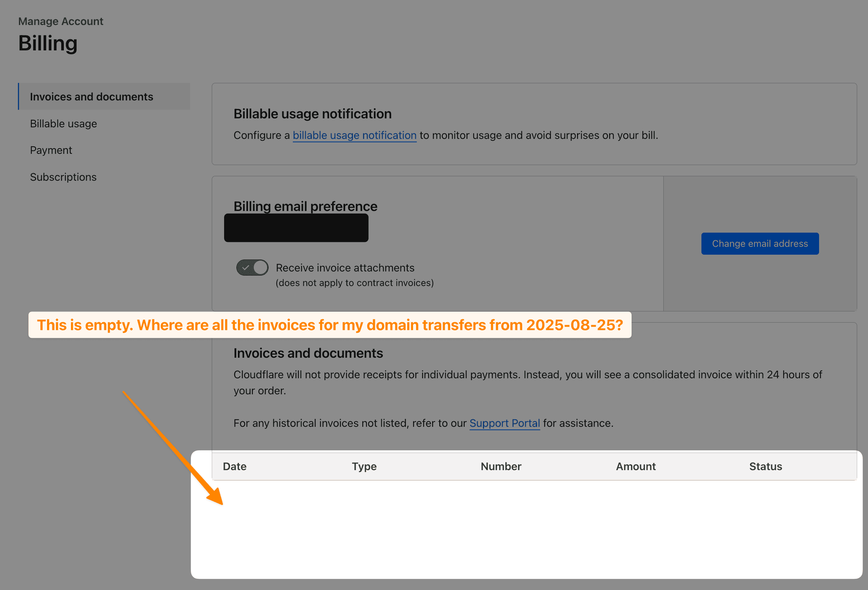
Task: Toggle Receive invoice attachments switch
Action: click(x=252, y=268)
